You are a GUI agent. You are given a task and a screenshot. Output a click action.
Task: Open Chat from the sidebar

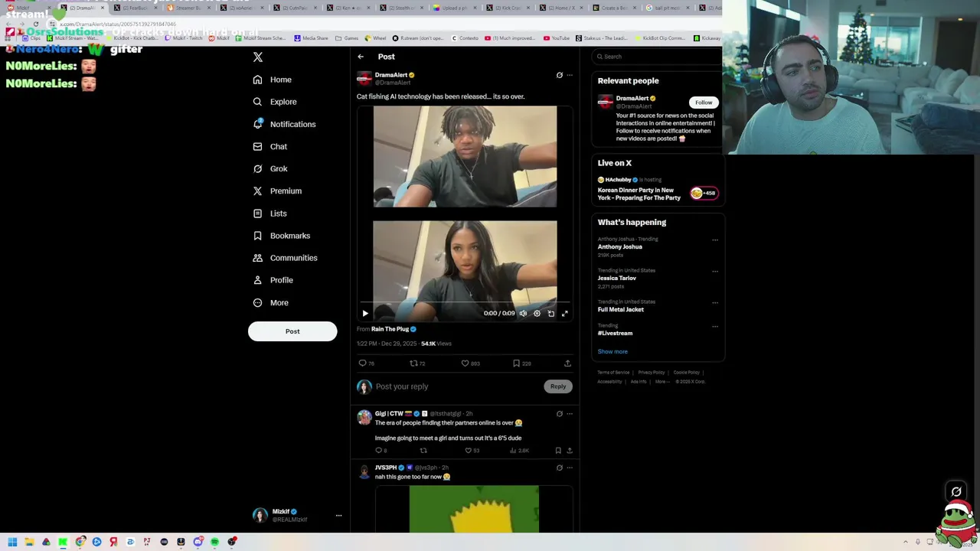(x=270, y=146)
